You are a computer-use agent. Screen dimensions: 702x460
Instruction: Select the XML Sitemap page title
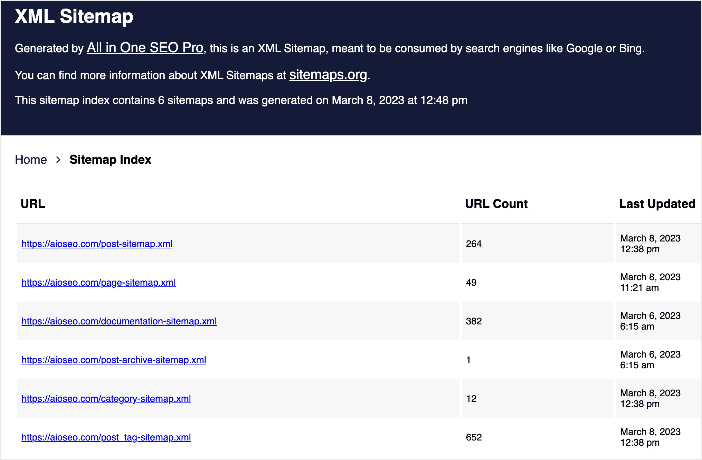click(74, 17)
